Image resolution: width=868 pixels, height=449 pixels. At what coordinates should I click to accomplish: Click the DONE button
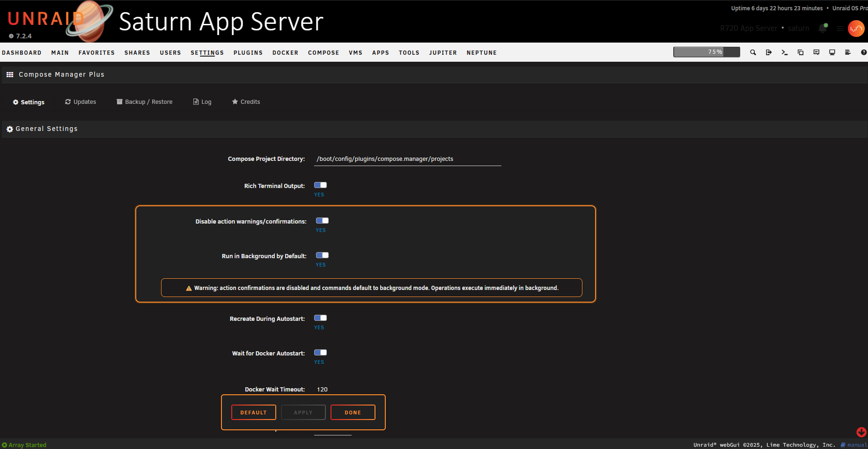[x=353, y=413]
